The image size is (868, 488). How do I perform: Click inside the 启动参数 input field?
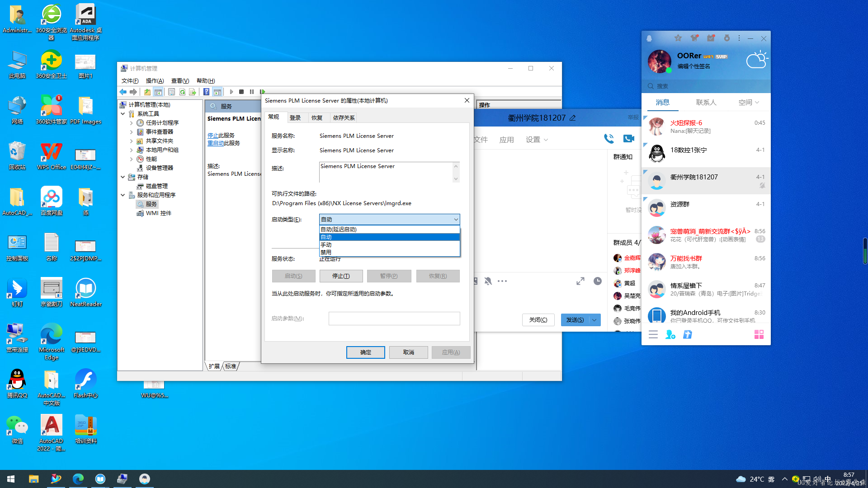coord(394,318)
